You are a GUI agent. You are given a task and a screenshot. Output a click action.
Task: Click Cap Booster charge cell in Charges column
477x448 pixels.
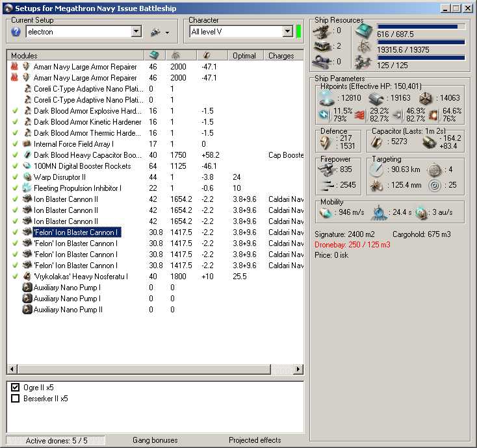[x=286, y=155]
